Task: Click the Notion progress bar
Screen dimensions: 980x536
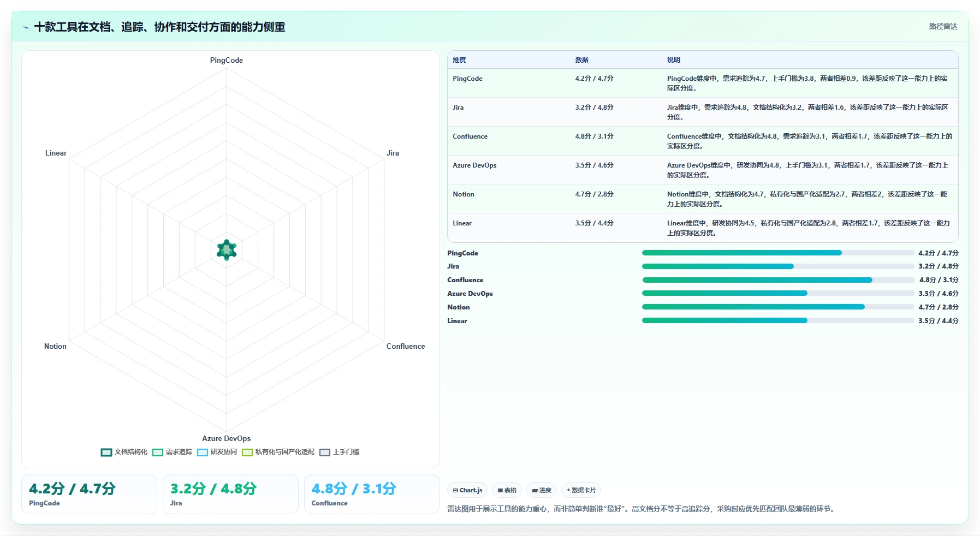Action: pos(778,307)
